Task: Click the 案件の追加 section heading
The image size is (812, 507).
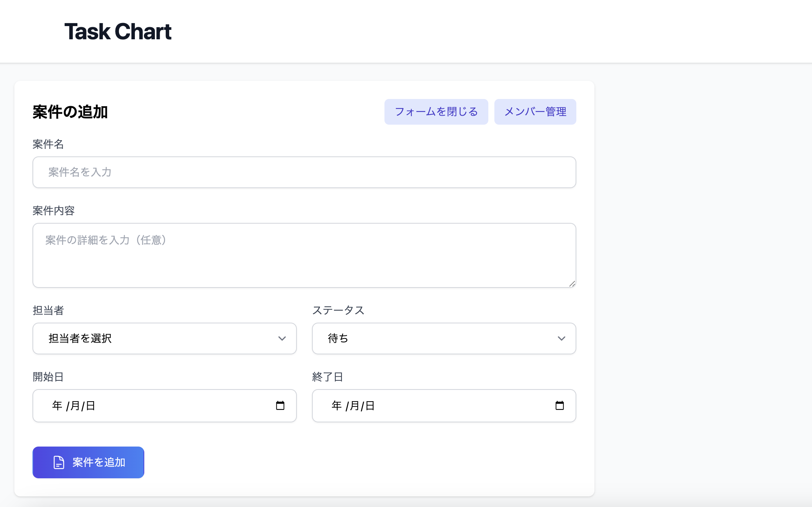Action: point(70,112)
